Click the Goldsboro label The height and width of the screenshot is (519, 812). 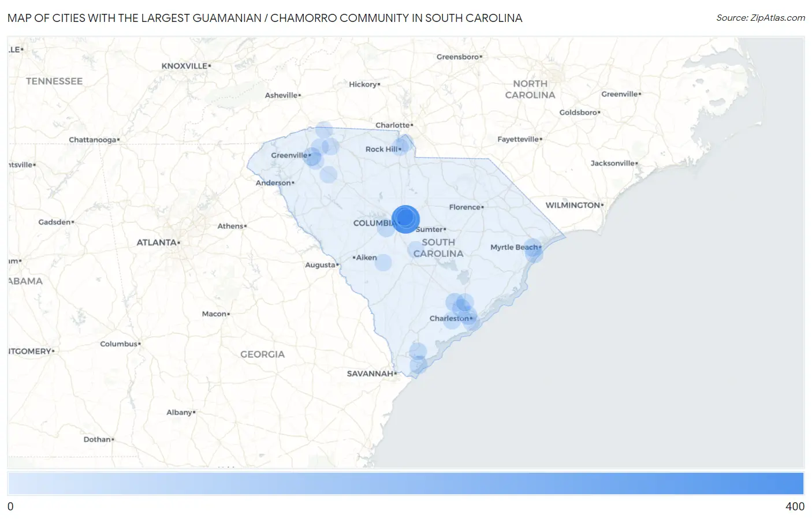pos(578,113)
